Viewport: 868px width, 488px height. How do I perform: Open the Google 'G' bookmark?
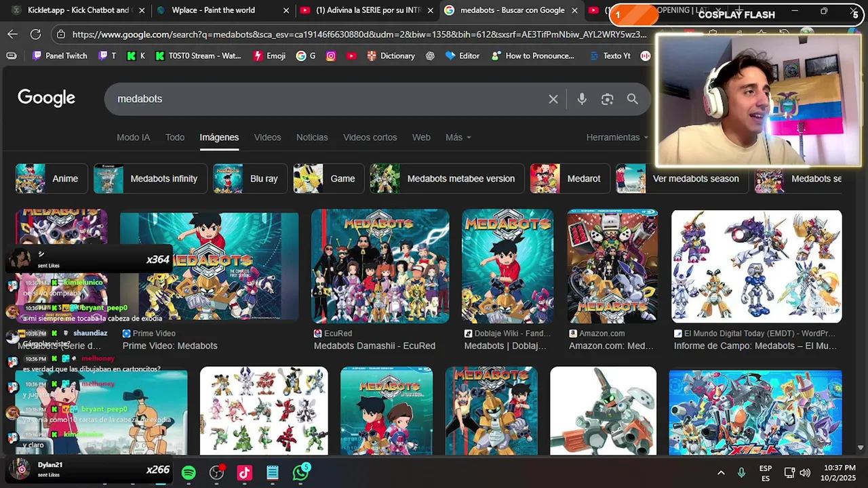tap(306, 56)
